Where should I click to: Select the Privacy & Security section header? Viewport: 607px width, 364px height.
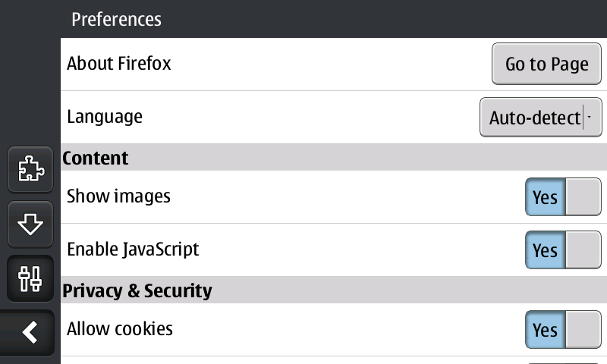[x=334, y=290]
